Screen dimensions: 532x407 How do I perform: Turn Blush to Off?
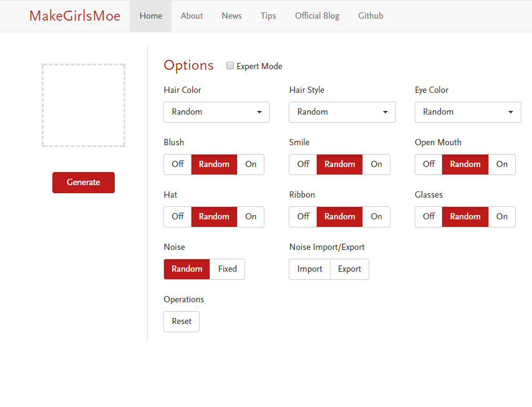(x=178, y=165)
